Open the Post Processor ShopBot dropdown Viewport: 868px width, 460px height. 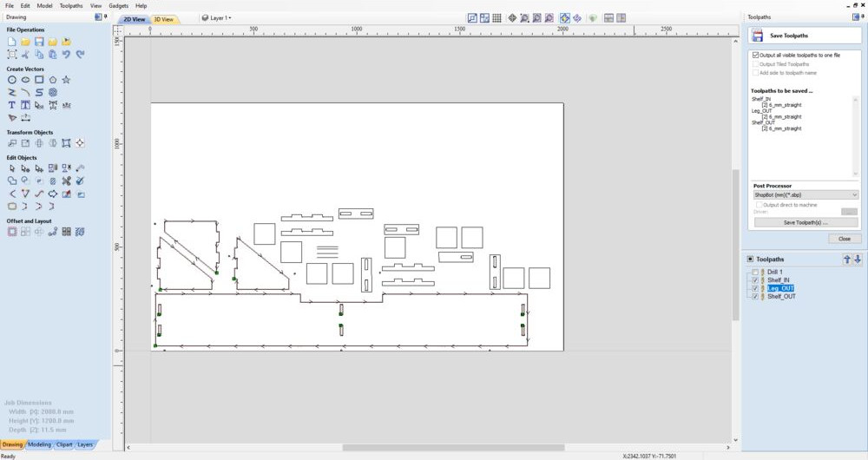click(806, 195)
